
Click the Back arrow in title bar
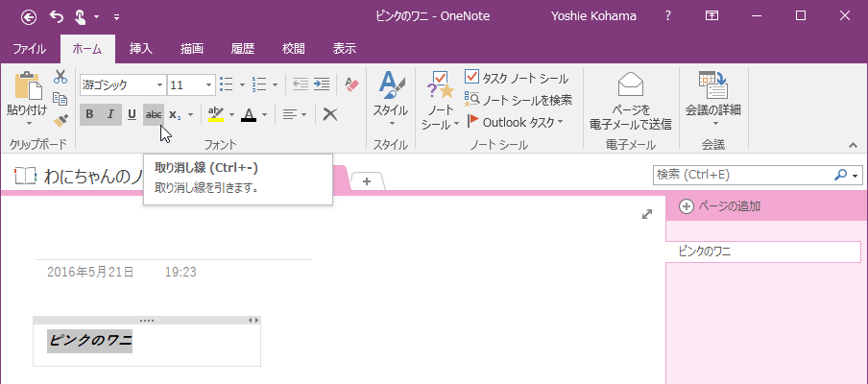click(x=29, y=17)
